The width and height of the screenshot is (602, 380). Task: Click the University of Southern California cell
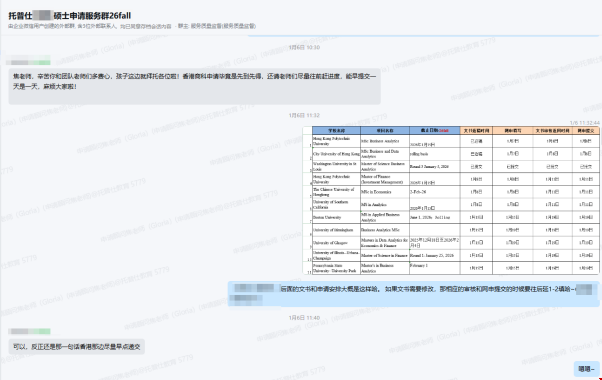[336, 205]
